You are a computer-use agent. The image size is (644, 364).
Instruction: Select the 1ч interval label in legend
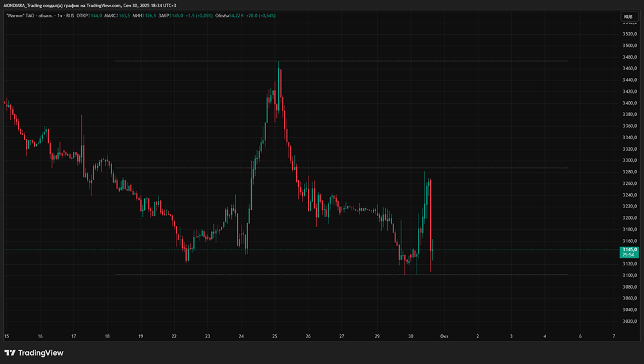(x=59, y=15)
